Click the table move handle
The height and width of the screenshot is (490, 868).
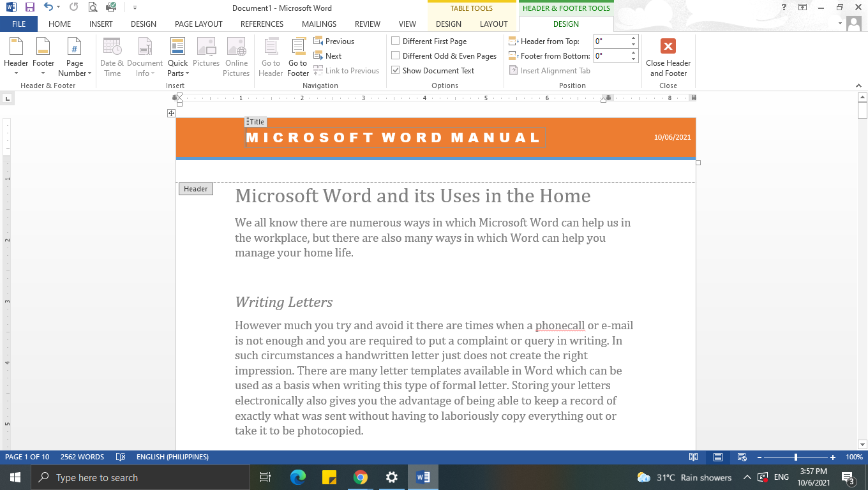pyautogui.click(x=171, y=113)
